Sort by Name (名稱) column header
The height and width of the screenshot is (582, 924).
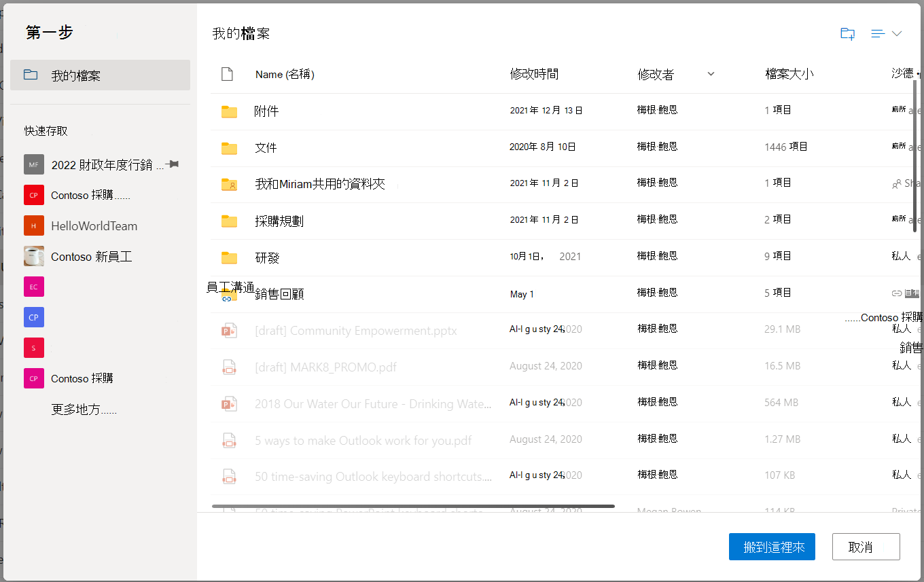pos(285,75)
